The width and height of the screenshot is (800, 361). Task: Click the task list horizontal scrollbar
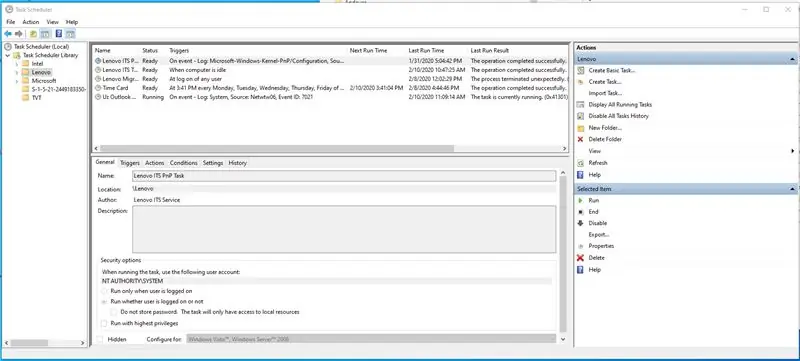(x=330, y=148)
